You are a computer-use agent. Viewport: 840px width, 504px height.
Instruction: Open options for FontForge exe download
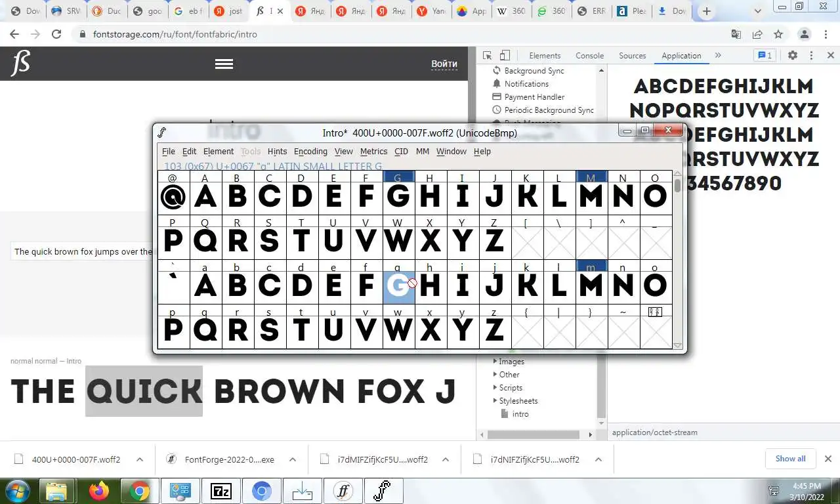[x=293, y=460]
